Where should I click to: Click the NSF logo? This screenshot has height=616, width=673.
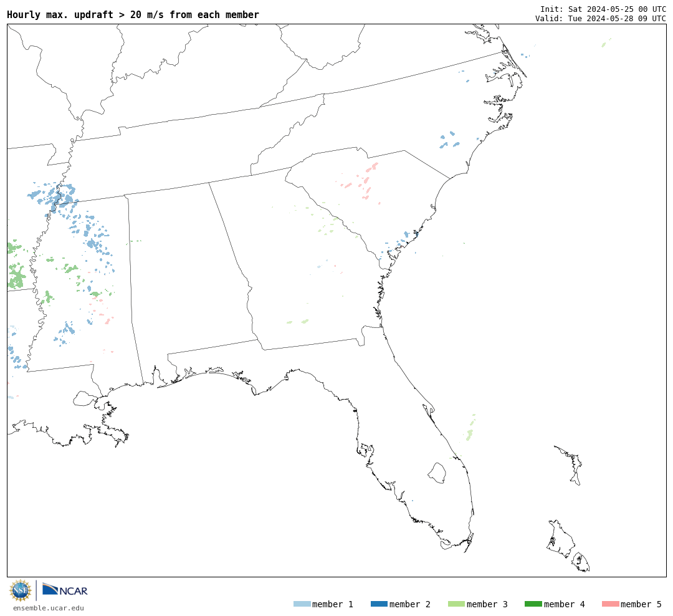click(20, 590)
